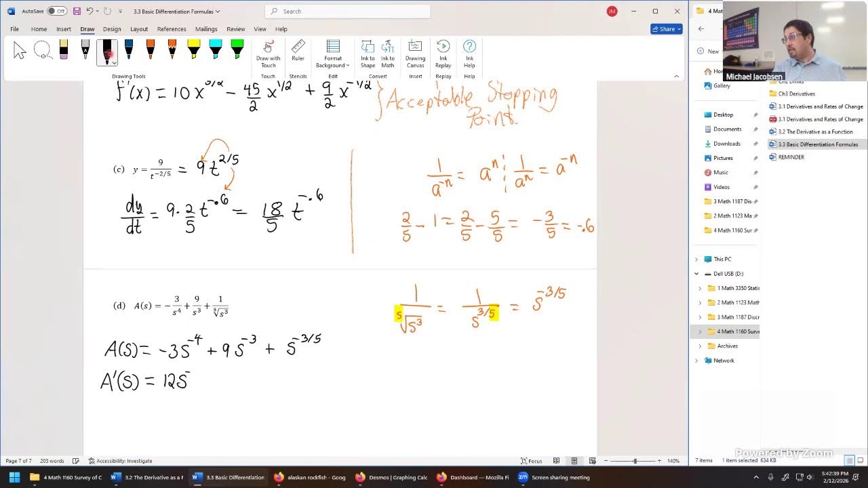Click the zoom out minus button
The image size is (868, 488).
(606, 461)
